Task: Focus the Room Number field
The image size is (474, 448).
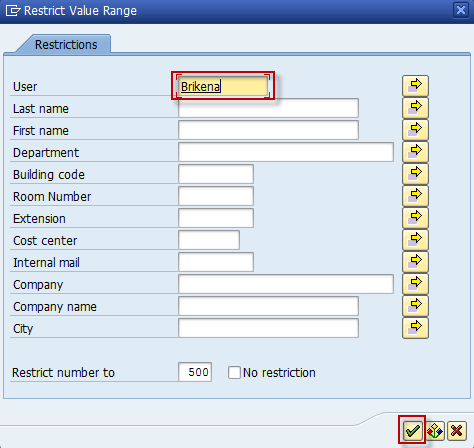Action: [216, 196]
